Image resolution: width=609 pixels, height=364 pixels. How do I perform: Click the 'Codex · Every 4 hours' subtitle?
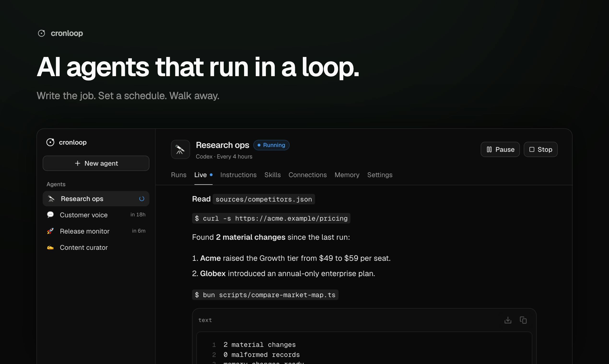[224, 156]
